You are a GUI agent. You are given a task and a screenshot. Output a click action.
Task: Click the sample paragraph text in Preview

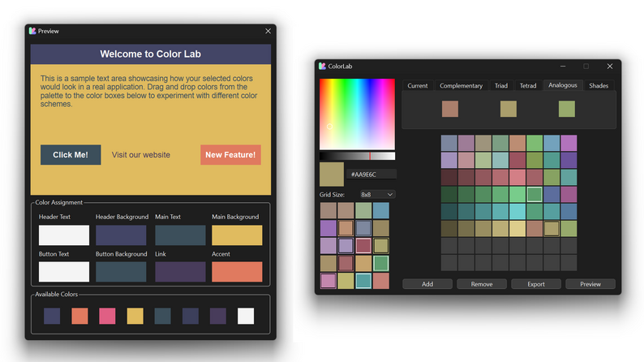pos(148,91)
